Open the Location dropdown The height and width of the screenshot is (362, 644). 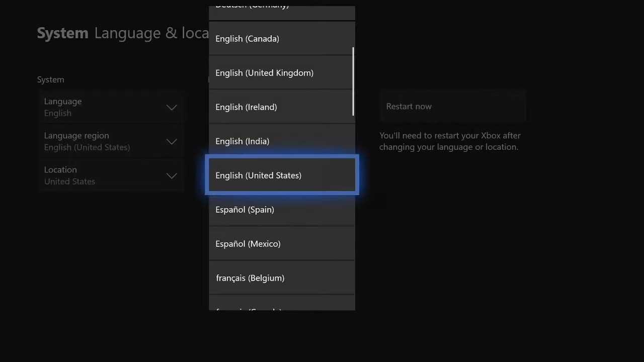111,175
